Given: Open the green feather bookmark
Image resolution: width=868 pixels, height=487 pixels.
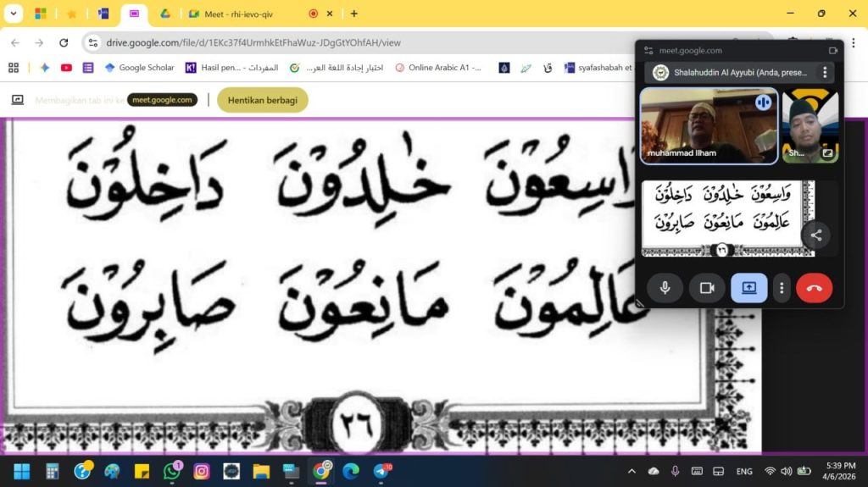Looking at the screenshot, I should (x=526, y=68).
